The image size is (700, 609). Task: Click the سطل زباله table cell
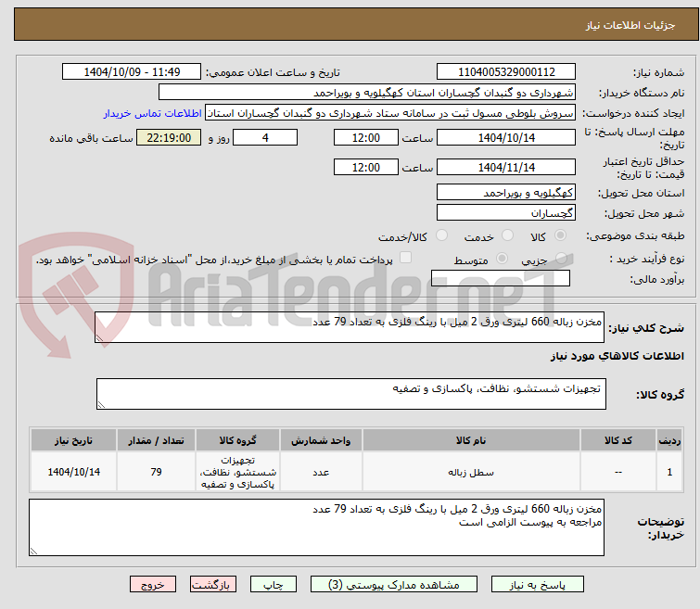click(x=471, y=472)
